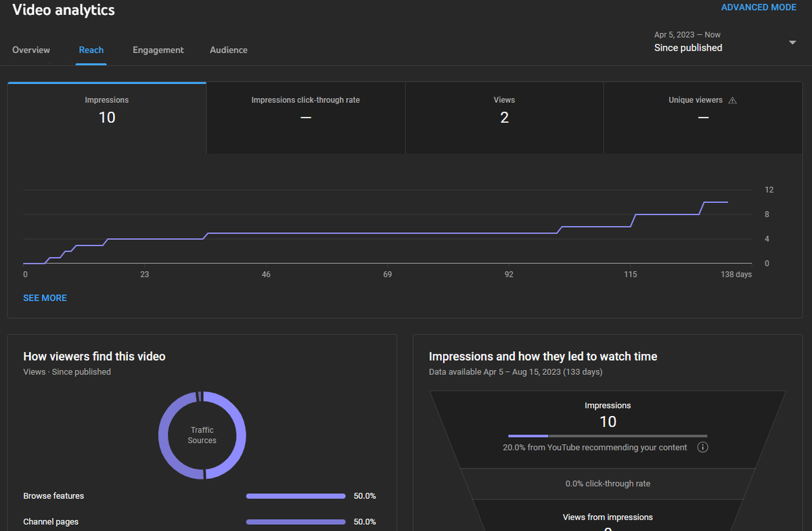This screenshot has width=812, height=531.
Task: Click the 50.0% value for Channel pages
Action: [x=365, y=522]
